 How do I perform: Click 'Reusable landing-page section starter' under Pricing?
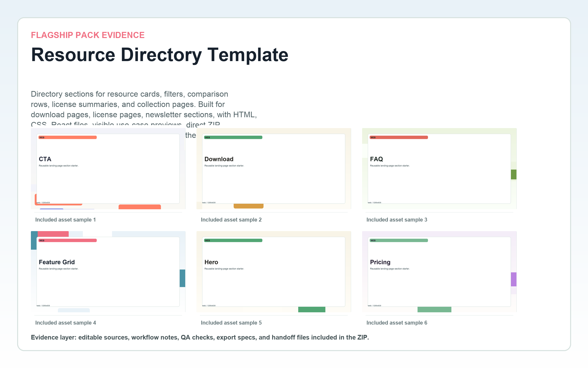(390, 269)
